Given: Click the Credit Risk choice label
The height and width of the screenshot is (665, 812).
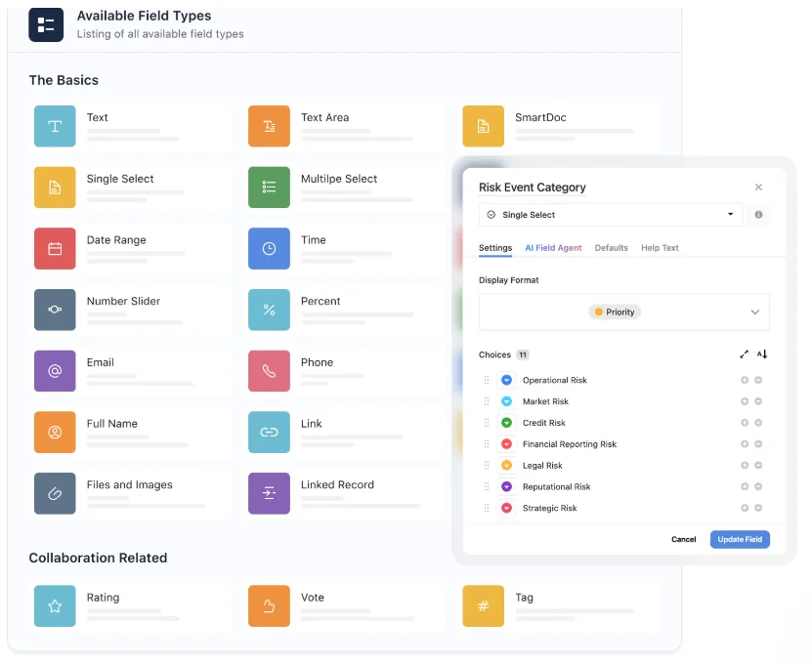Looking at the screenshot, I should pyautogui.click(x=543, y=423).
